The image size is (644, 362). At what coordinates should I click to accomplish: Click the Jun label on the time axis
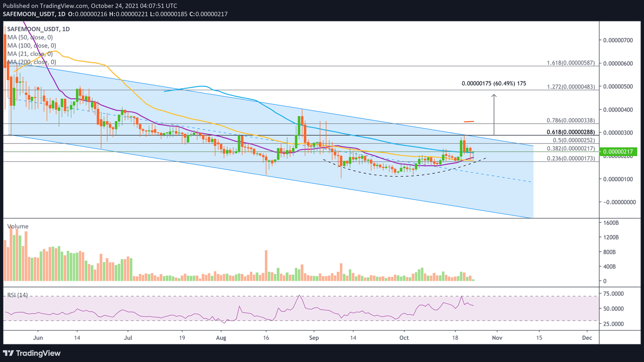point(38,338)
